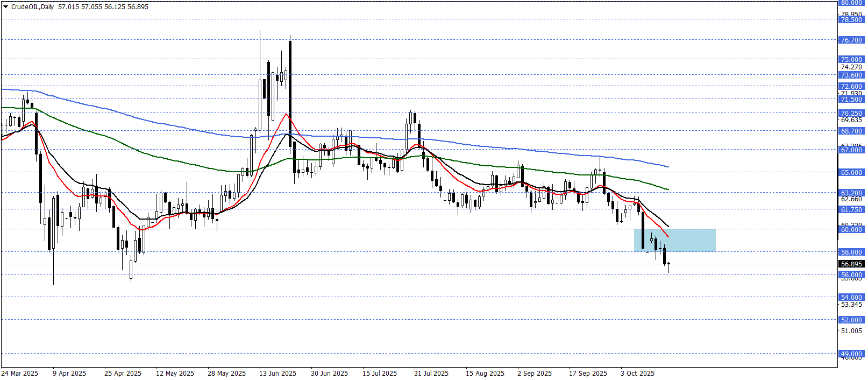This screenshot has height=380, width=868.
Task: Select the 65.000 price level label
Action: [851, 173]
